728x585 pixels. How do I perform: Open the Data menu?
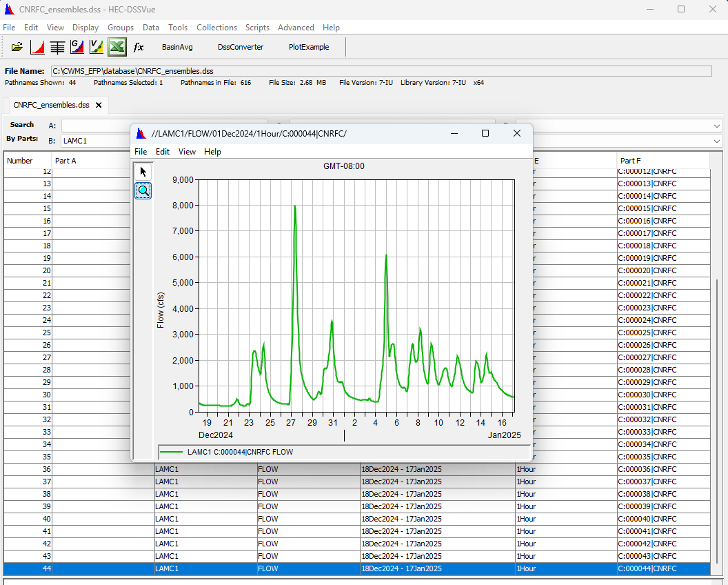coord(151,28)
